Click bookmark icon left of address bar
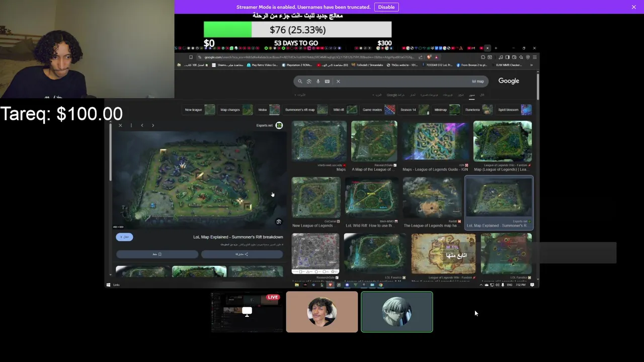Image resolution: width=644 pixels, height=362 pixels. [191, 57]
